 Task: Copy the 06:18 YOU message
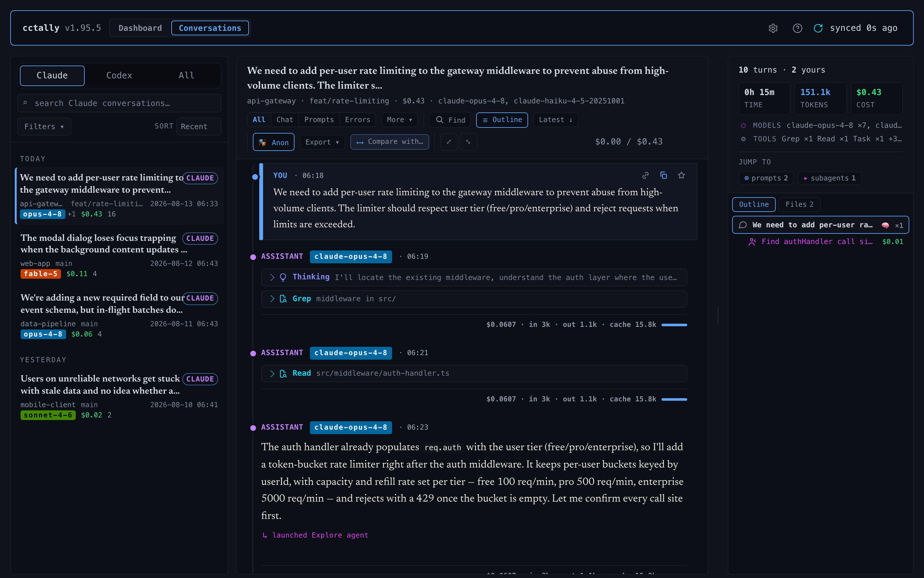(663, 175)
